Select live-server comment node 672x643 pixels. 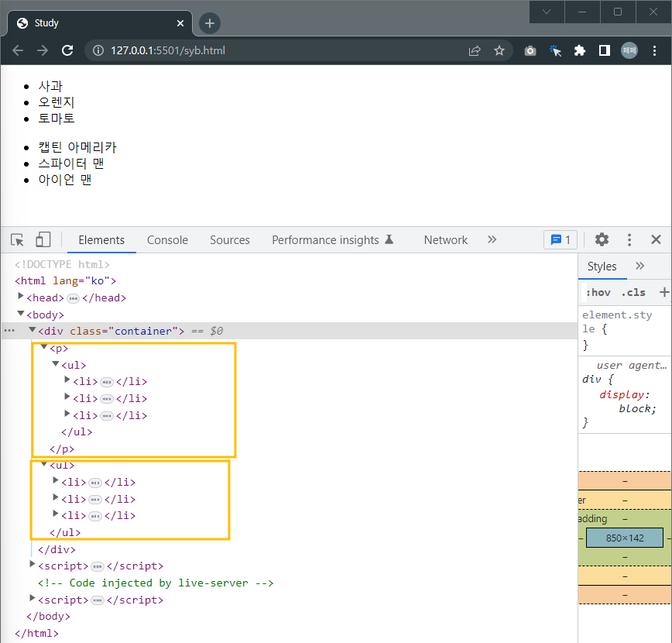point(156,583)
